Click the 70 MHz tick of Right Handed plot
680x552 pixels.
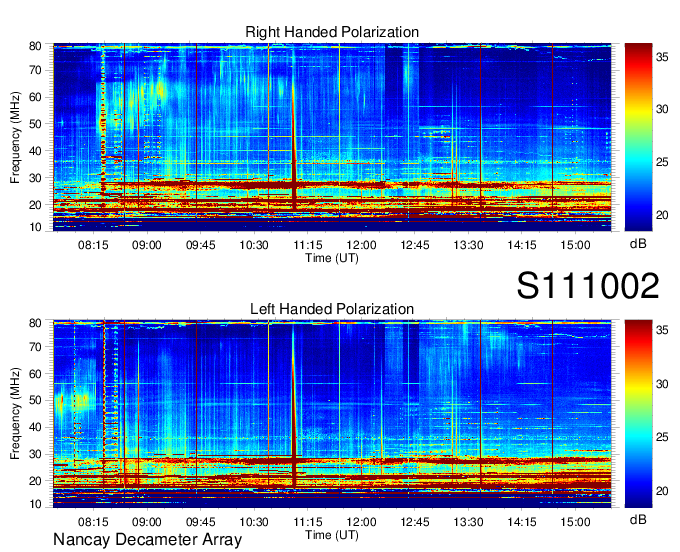(35, 70)
